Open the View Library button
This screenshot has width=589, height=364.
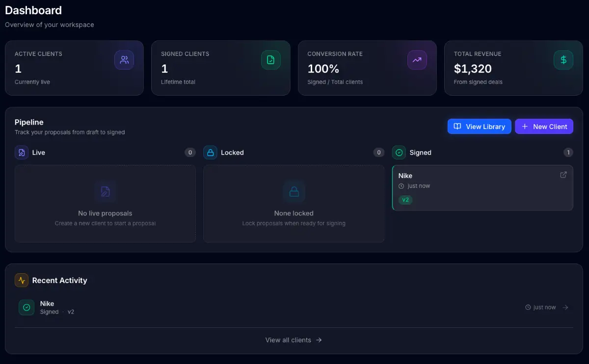tap(479, 127)
